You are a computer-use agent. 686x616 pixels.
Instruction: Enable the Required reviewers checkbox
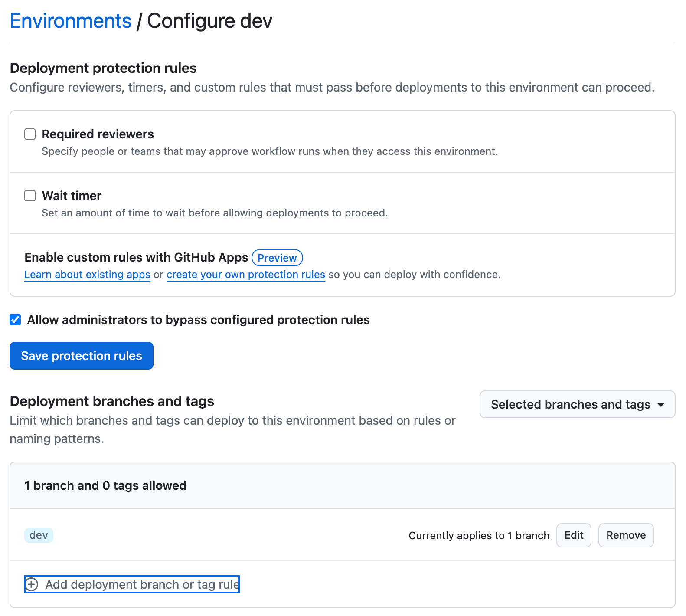[x=30, y=134]
